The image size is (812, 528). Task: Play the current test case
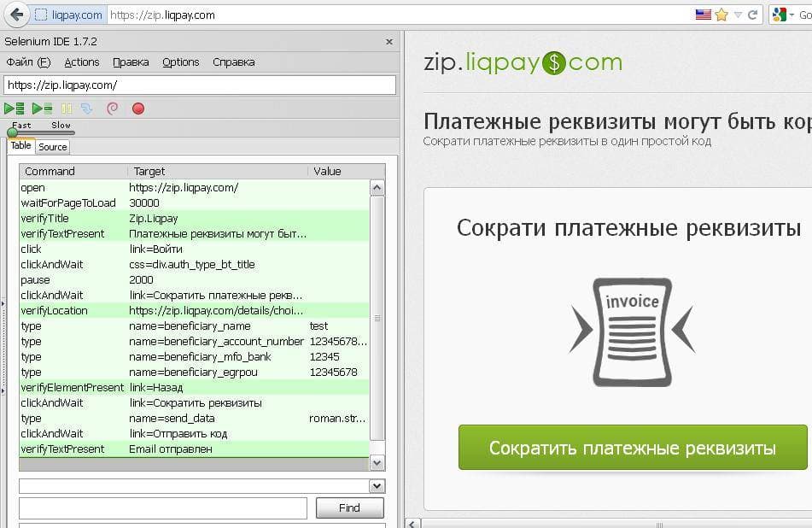tap(43, 109)
